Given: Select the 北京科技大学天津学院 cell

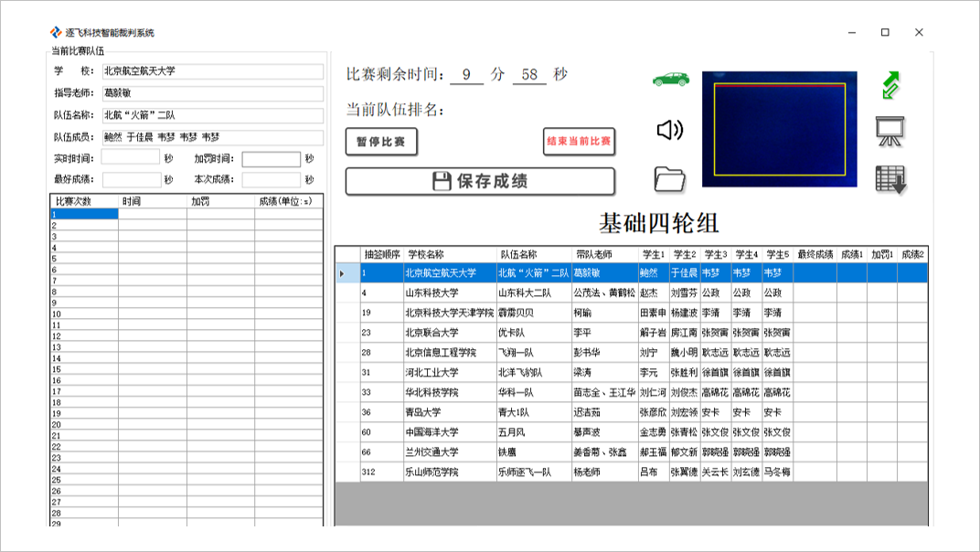Looking at the screenshot, I should coord(450,313).
